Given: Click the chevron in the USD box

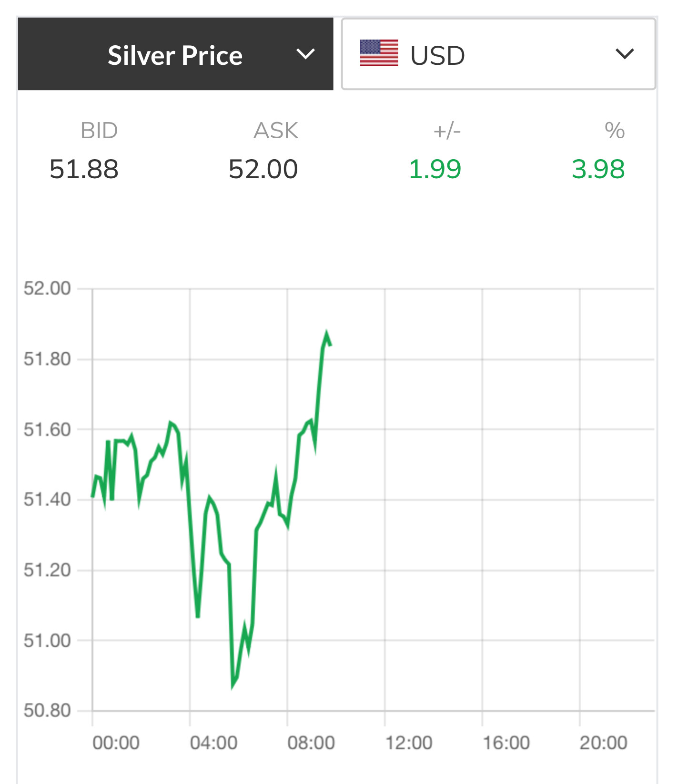Looking at the screenshot, I should click(x=625, y=54).
